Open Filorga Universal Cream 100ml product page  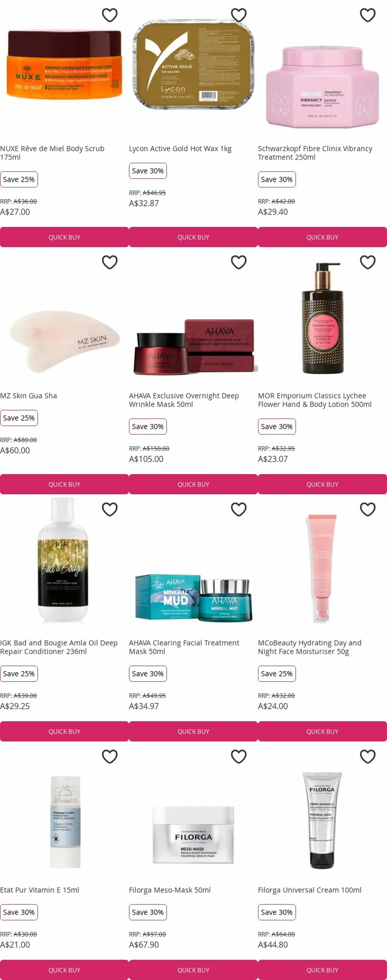point(310,890)
